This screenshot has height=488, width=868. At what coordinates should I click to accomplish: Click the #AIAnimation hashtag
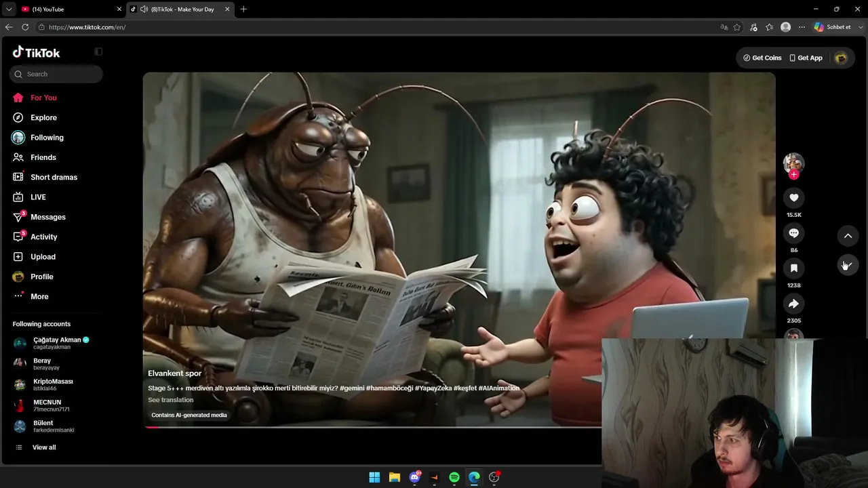point(499,388)
